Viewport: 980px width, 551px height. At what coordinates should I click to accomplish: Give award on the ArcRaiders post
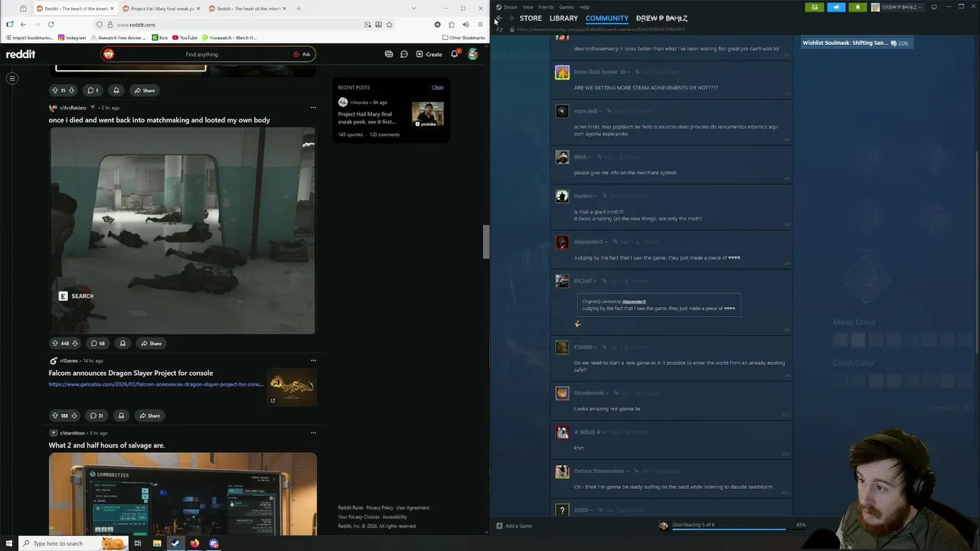click(x=122, y=344)
